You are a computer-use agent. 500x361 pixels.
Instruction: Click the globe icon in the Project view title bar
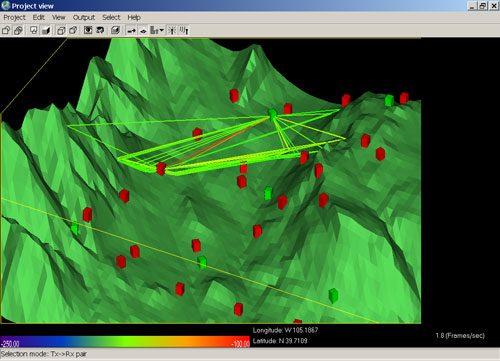(6, 6)
